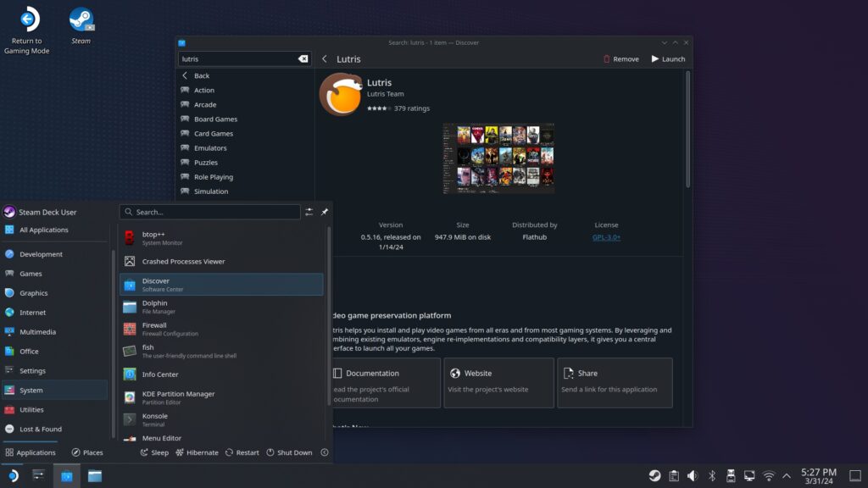Screen dimensions: 868x488
Task: Open the Lost & Found launcher category
Action: click(55, 429)
